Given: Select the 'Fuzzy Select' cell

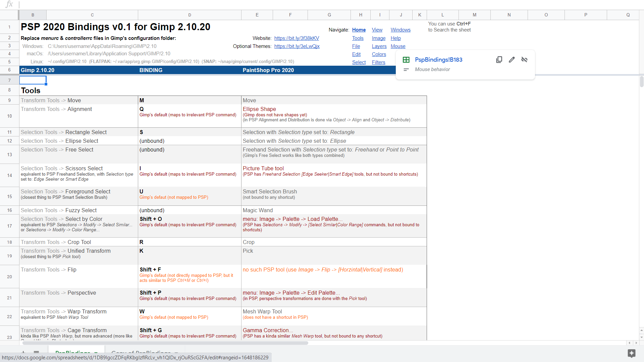Looking at the screenshot, I should click(79, 210).
